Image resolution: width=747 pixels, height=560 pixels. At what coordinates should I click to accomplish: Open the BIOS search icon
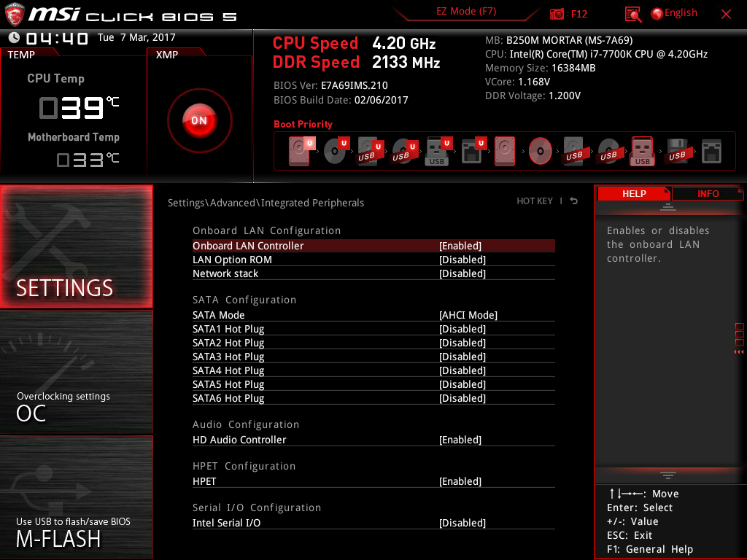(633, 14)
